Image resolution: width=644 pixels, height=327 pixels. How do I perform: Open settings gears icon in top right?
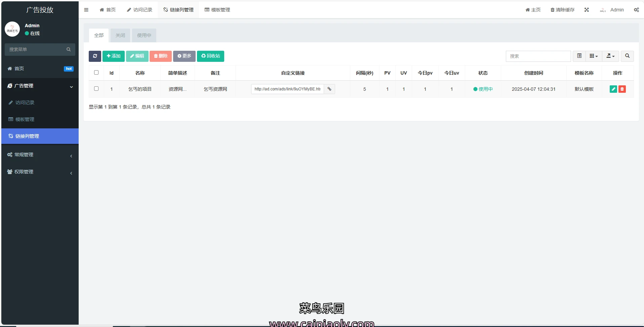pos(636,10)
